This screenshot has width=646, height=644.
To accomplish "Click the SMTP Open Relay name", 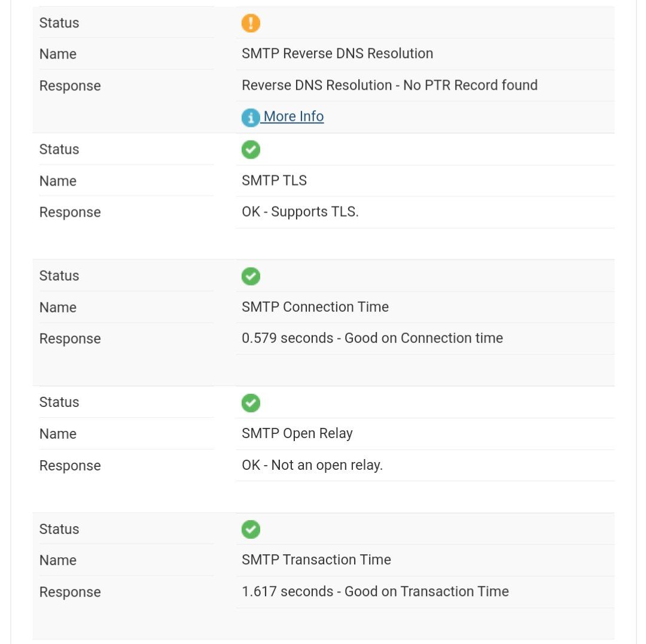I will point(297,434).
